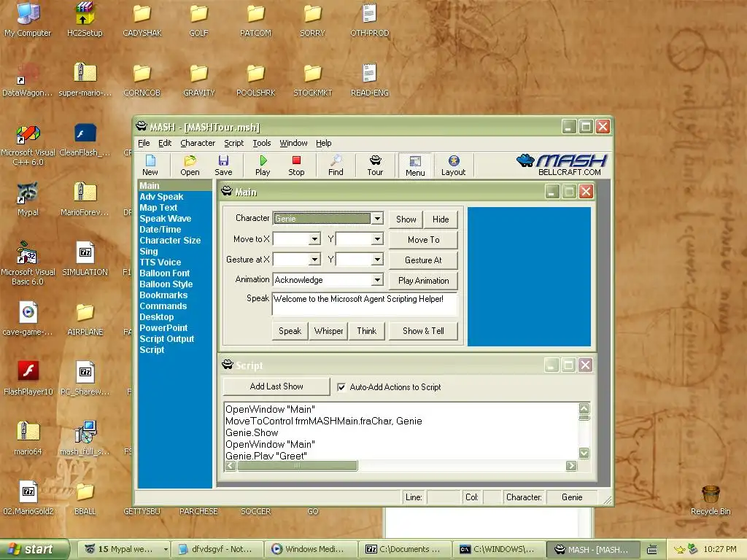Open the Edit menu
This screenshot has height=560, width=747.
click(x=165, y=143)
